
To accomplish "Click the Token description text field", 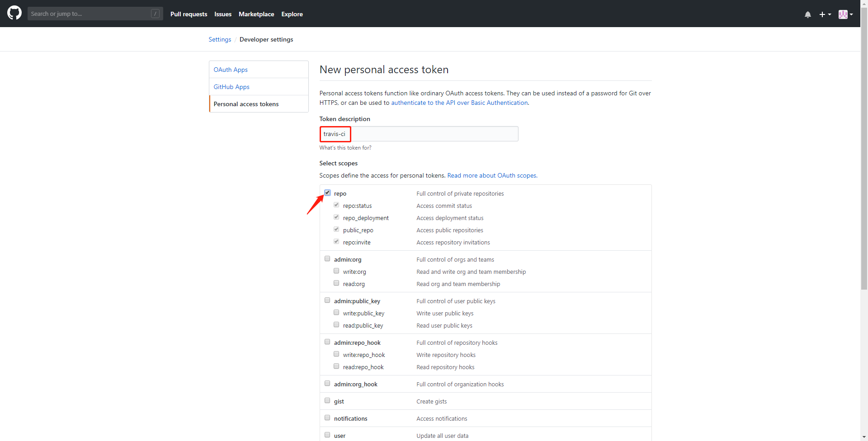I will [x=434, y=134].
